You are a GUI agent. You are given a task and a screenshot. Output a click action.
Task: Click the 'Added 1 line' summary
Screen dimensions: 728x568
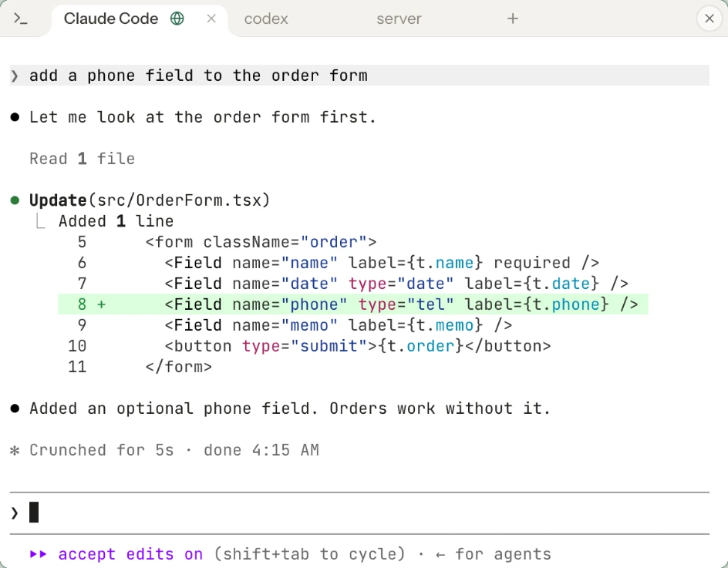pos(116,221)
